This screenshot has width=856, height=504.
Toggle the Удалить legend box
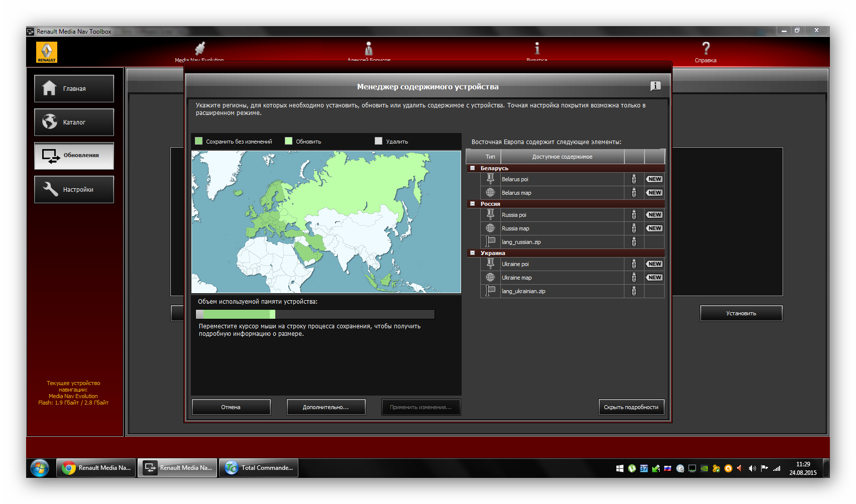click(x=379, y=141)
